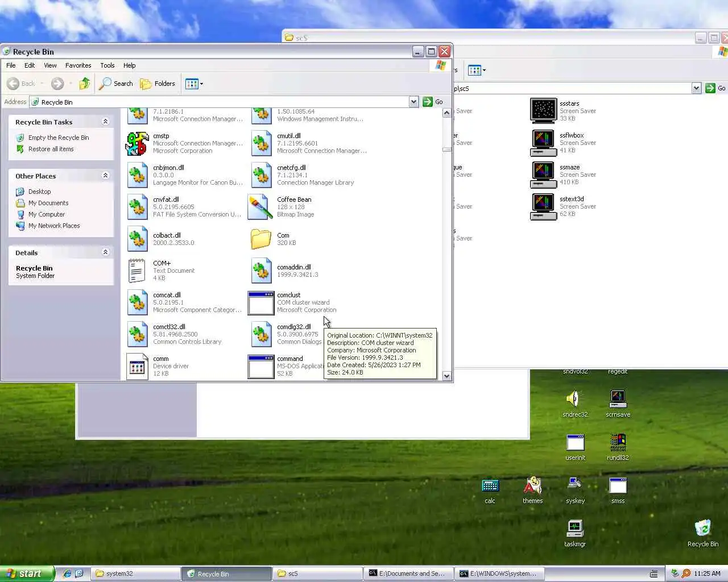Select ssflwbox screen saver in scS window

(x=543, y=143)
